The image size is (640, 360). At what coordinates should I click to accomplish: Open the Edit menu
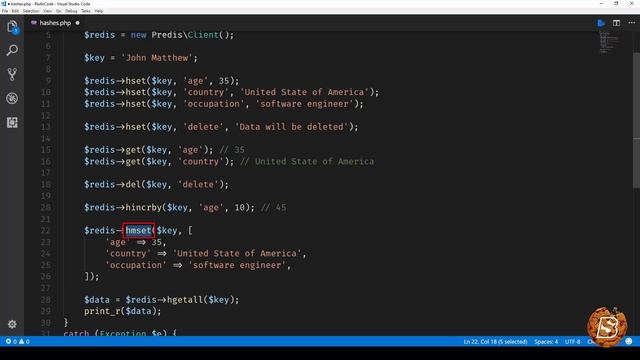(x=16, y=11)
